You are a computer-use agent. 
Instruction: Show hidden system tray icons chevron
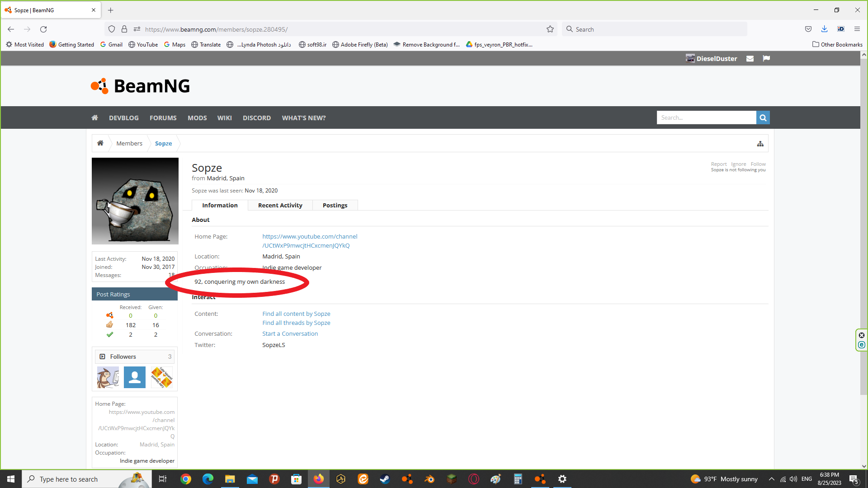[772, 479]
